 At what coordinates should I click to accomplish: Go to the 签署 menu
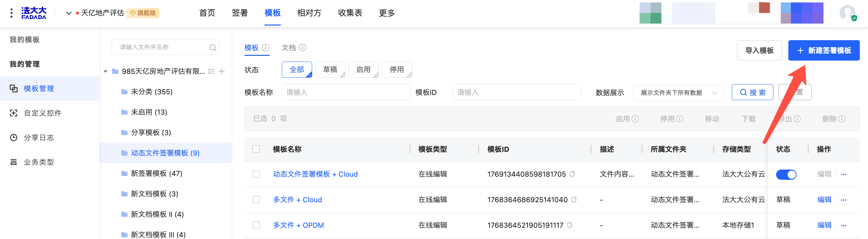(240, 13)
